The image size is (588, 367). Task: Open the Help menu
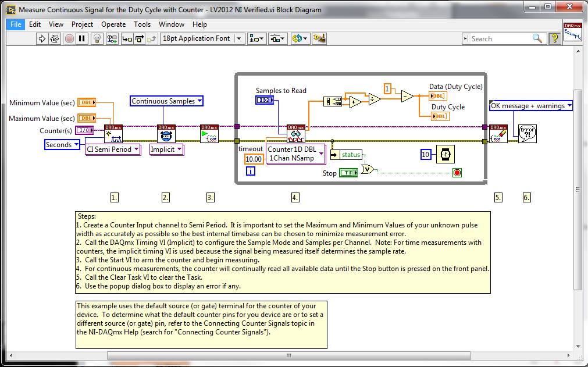[x=199, y=24]
